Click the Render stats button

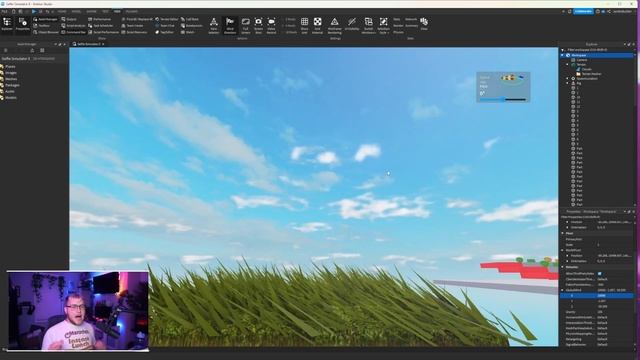tap(398, 25)
